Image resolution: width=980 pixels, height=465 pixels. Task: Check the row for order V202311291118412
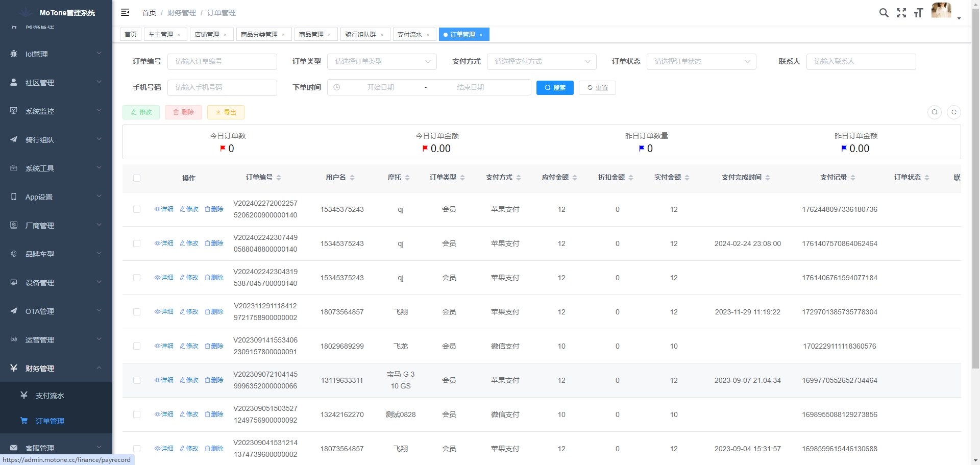pyautogui.click(x=137, y=312)
